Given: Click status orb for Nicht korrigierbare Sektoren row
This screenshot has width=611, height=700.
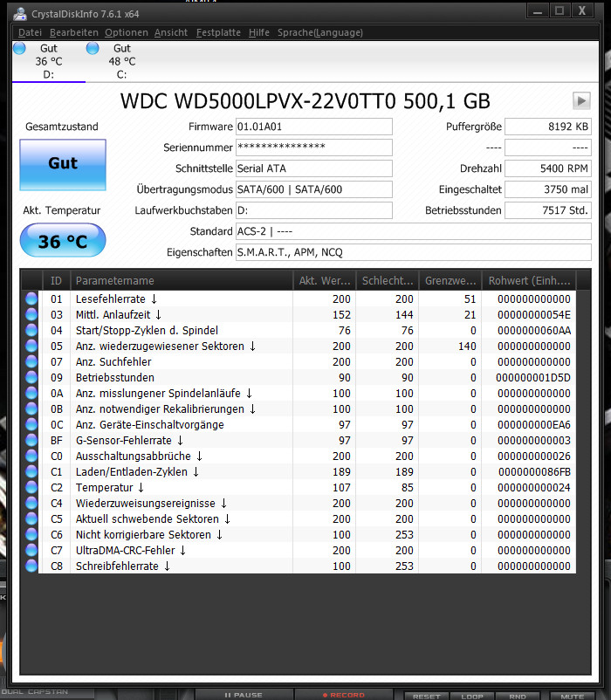Looking at the screenshot, I should [31, 535].
